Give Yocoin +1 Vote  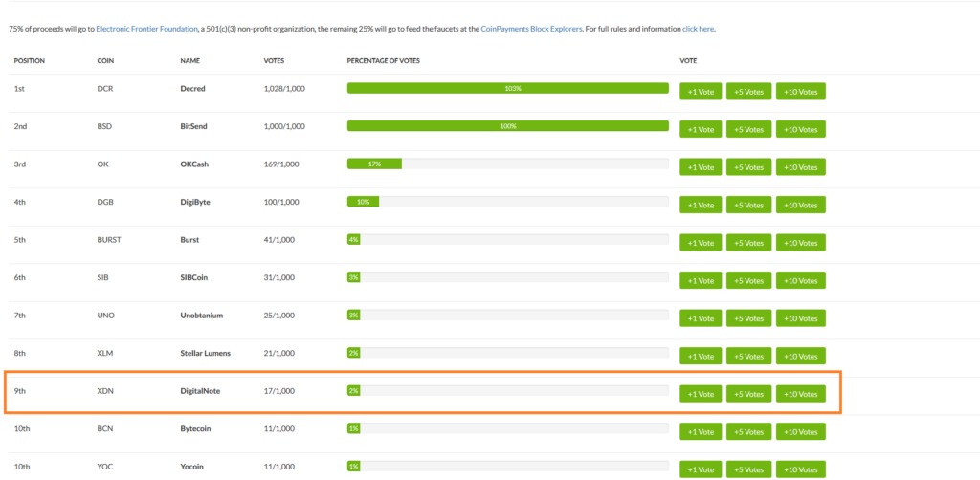tap(701, 469)
